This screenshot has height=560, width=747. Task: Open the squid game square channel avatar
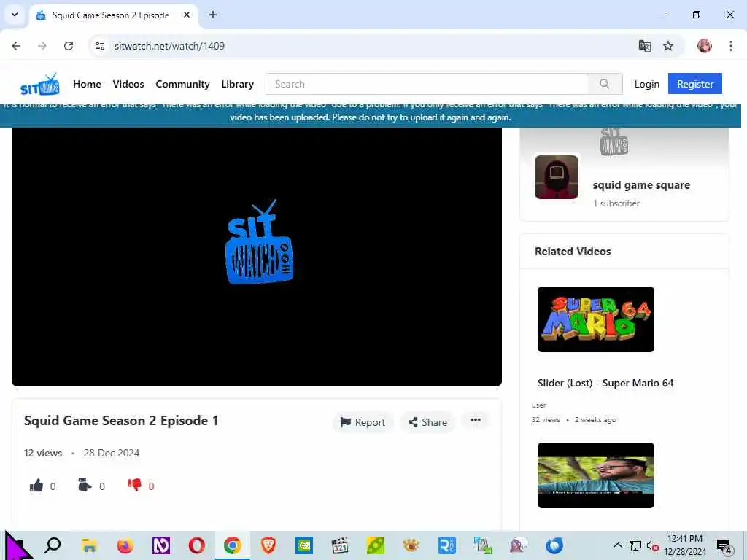click(557, 177)
